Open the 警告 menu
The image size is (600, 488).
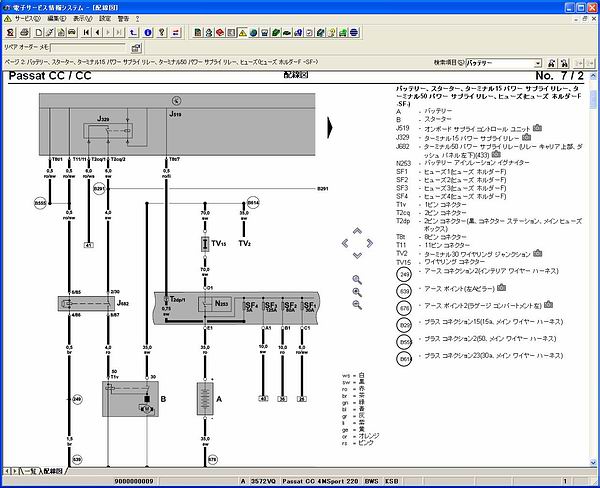tap(123, 18)
